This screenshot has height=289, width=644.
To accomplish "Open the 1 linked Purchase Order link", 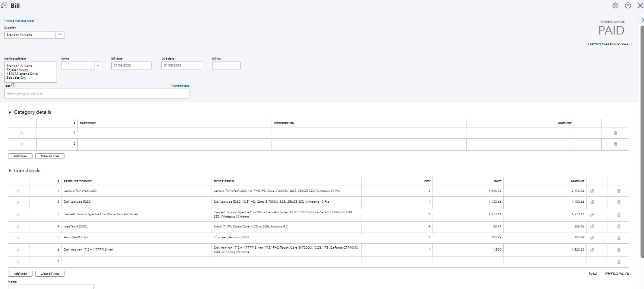I will click(x=19, y=21).
